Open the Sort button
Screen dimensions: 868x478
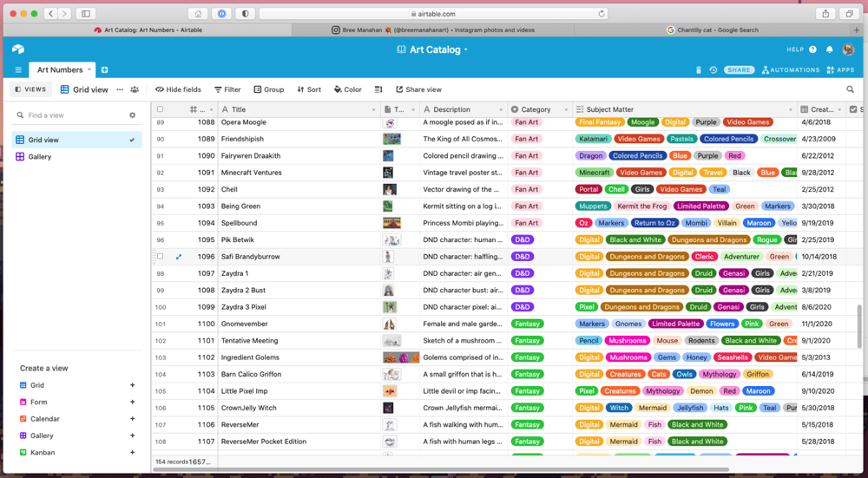point(309,89)
